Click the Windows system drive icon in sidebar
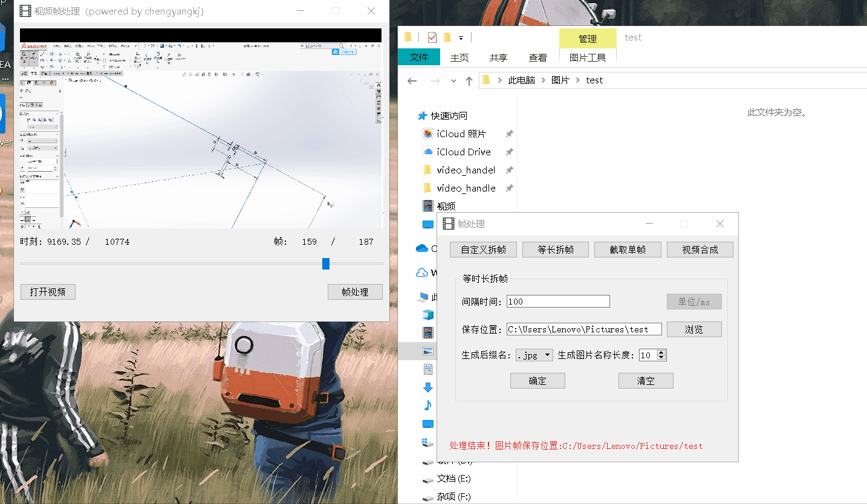 428,442
